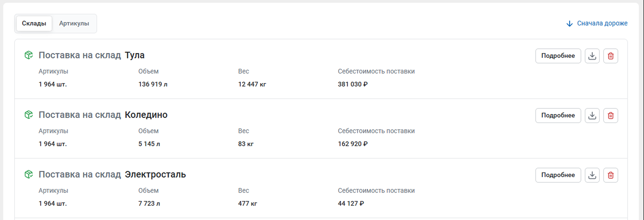
Task: Open Подробнее for the Коледино supply
Action: (x=558, y=116)
